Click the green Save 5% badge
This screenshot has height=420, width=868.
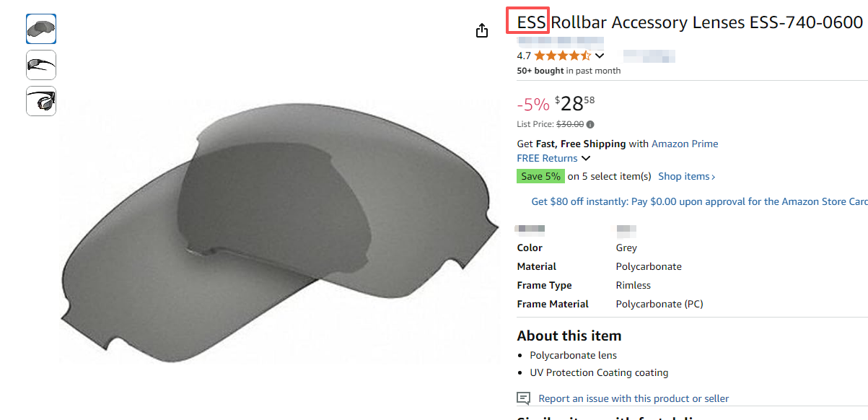[540, 176]
